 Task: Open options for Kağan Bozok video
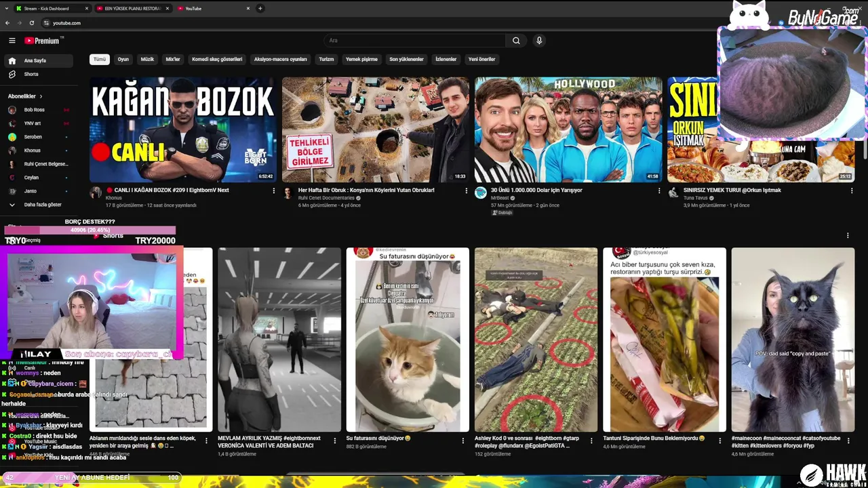coord(274,191)
